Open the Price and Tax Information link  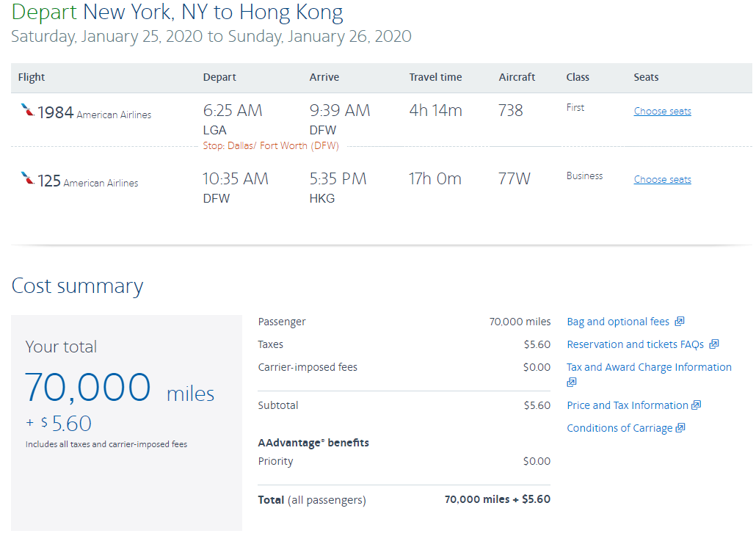(628, 405)
